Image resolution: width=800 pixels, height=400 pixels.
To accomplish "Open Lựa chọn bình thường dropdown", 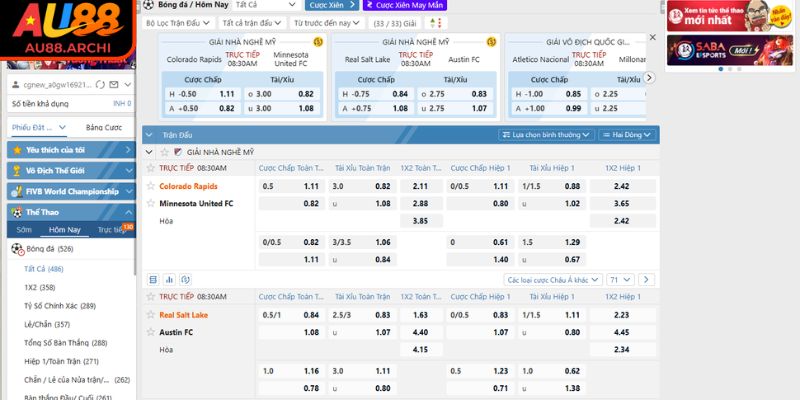I will pos(546,134).
